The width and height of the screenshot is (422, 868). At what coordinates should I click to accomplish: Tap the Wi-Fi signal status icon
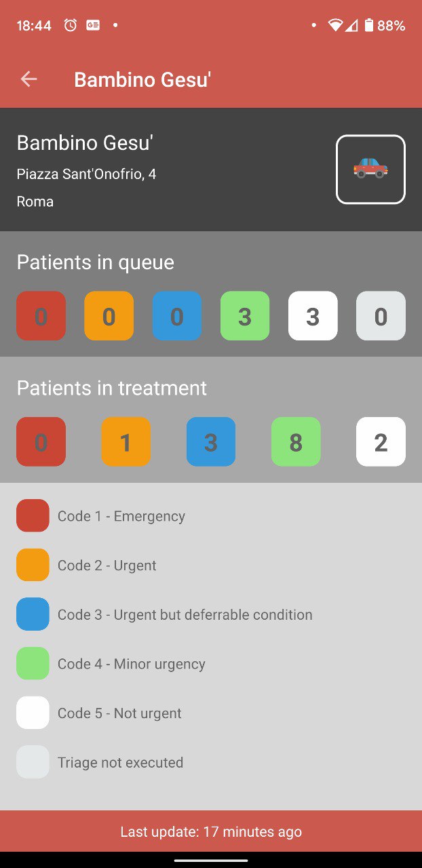335,25
